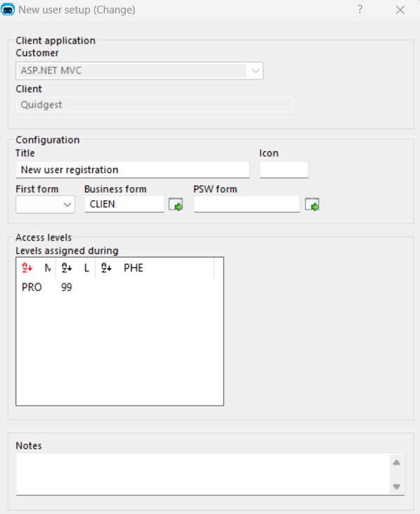This screenshot has width=420, height=514.
Task: Click the help question mark icon
Action: [360, 10]
